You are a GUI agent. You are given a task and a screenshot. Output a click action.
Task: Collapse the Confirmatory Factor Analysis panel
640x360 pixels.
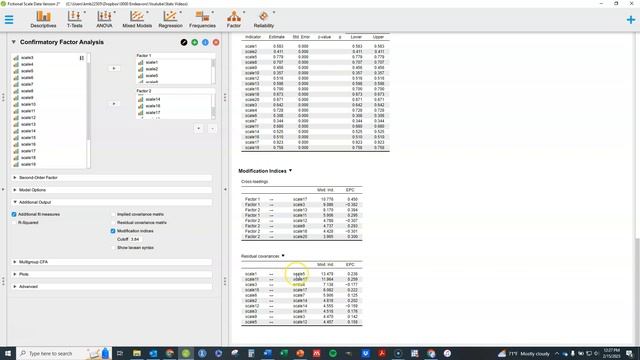coord(13,42)
